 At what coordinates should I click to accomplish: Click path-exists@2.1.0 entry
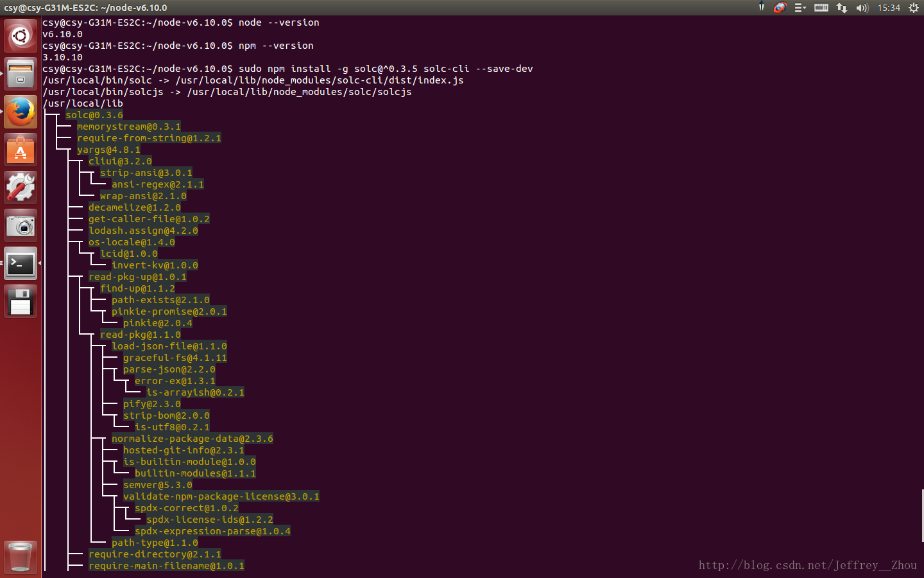160,300
